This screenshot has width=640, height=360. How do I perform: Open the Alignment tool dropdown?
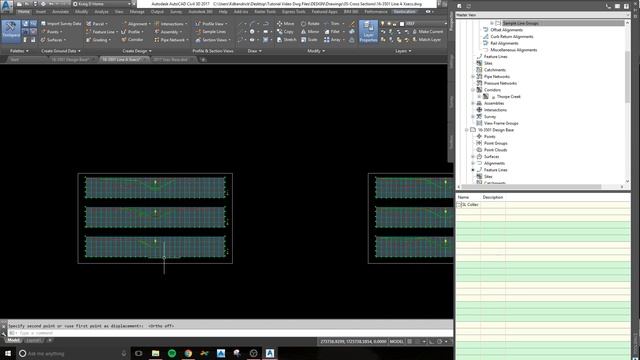click(135, 24)
